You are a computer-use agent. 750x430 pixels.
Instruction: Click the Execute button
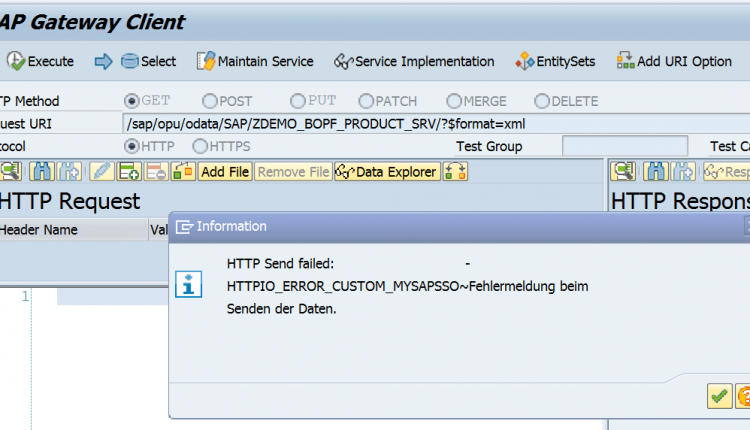(40, 61)
